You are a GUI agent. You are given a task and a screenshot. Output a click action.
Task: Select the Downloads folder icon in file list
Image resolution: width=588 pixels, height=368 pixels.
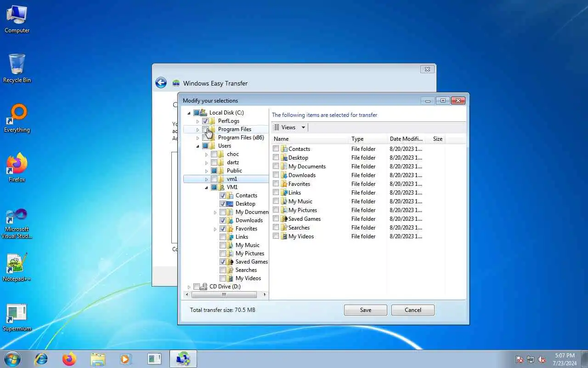click(284, 175)
